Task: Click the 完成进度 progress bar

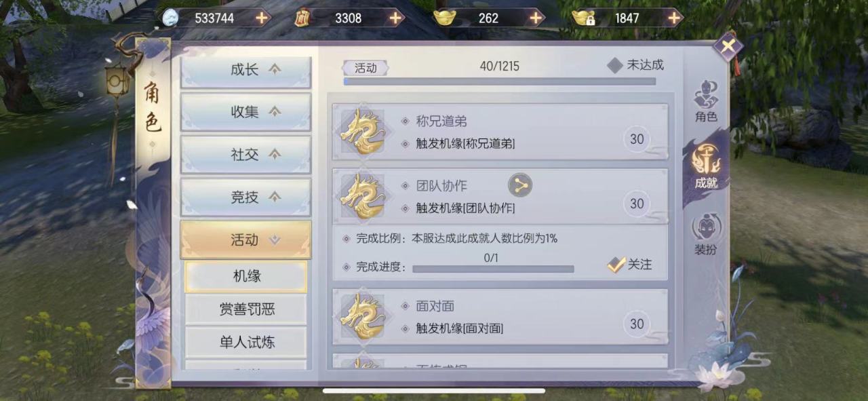Action: click(493, 269)
